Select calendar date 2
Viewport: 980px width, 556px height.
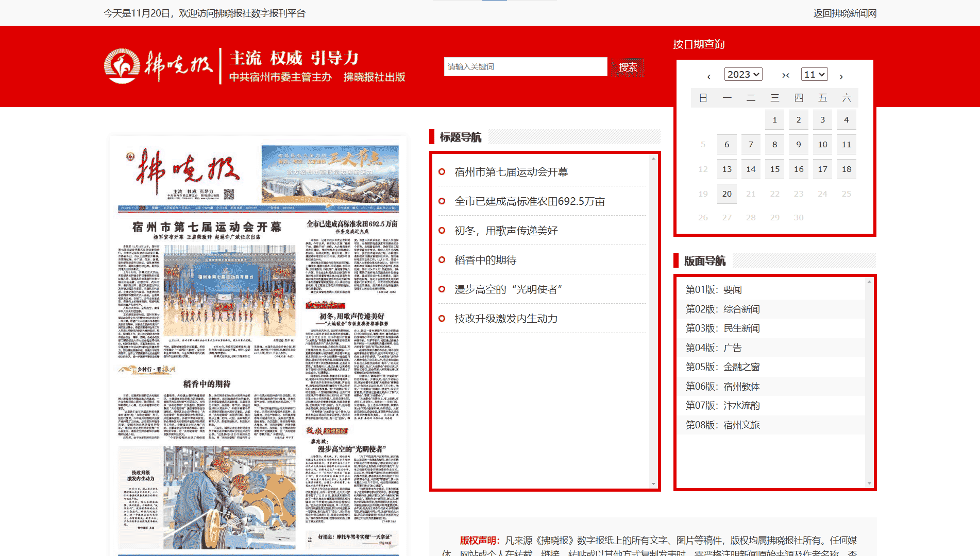point(799,119)
